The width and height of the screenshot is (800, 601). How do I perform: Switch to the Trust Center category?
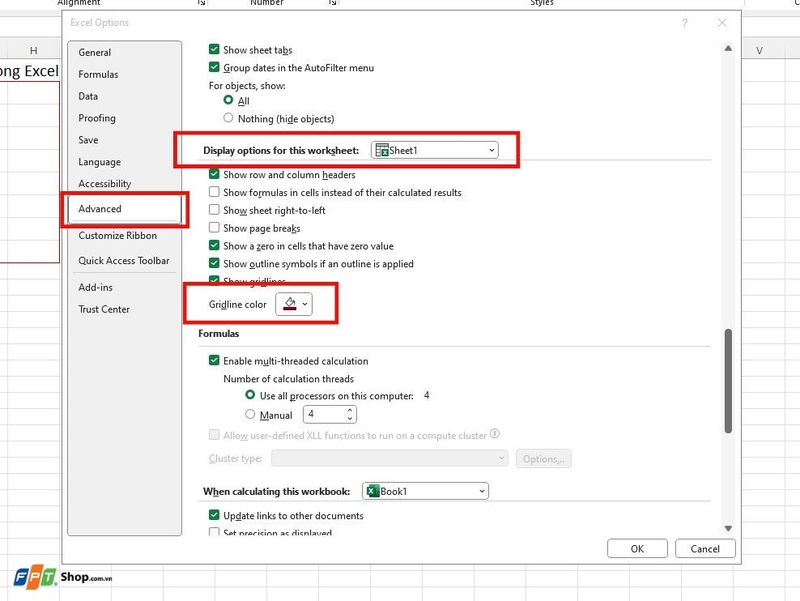[x=105, y=309]
